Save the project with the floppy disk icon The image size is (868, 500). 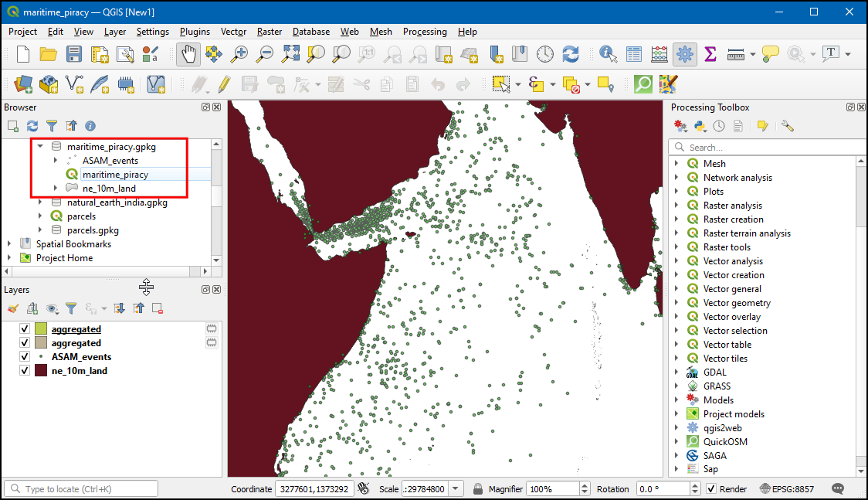[x=73, y=54]
